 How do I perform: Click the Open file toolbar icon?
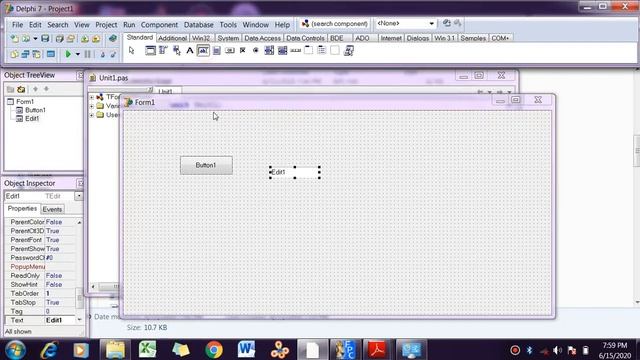26,39
